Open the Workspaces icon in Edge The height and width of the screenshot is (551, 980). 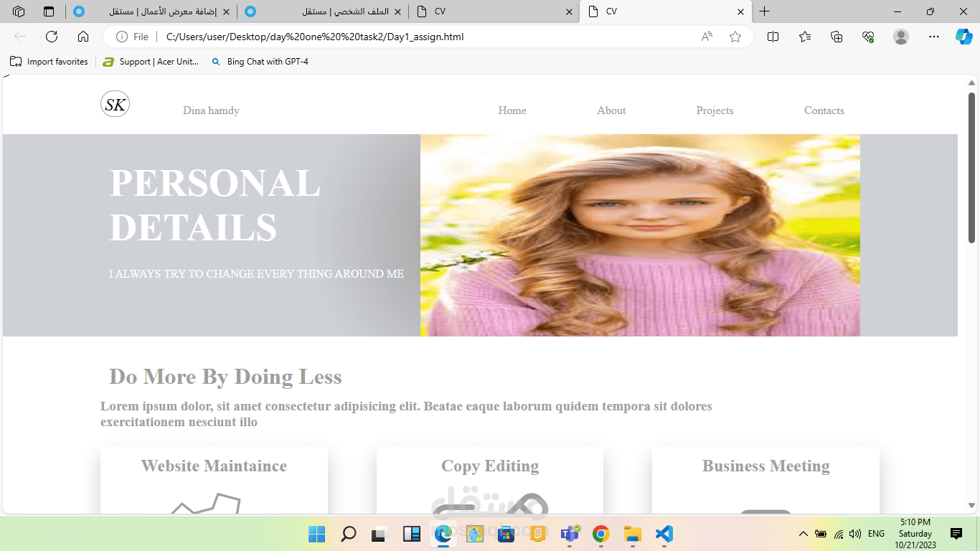click(19, 11)
